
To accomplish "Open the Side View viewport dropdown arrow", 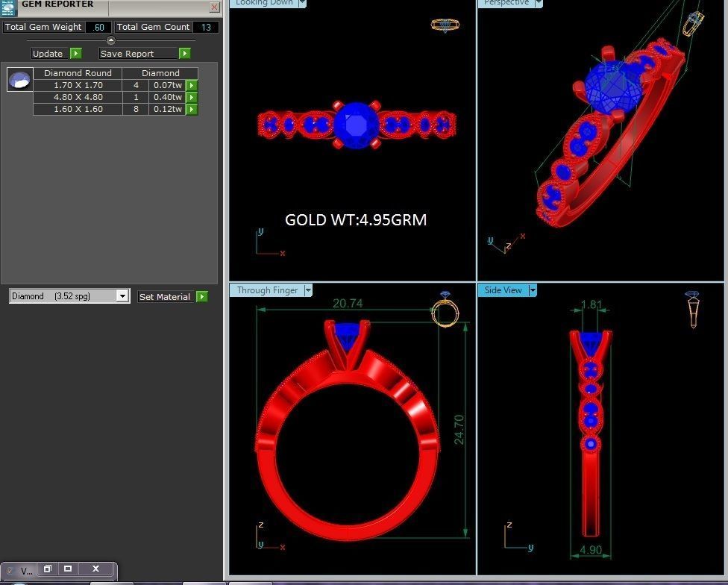I will pos(533,290).
